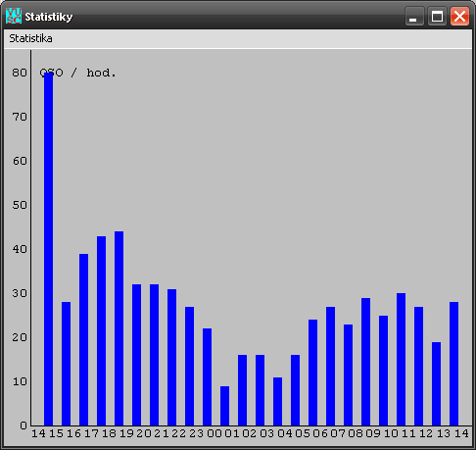Close the Statistiky window

pyautogui.click(x=459, y=16)
